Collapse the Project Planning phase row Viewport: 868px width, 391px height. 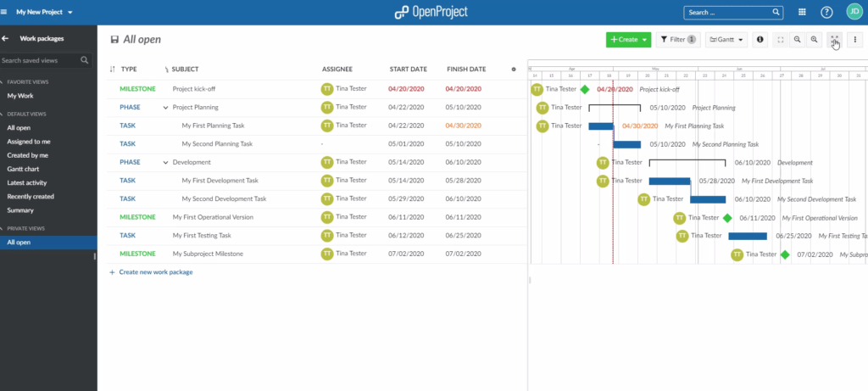pos(165,108)
